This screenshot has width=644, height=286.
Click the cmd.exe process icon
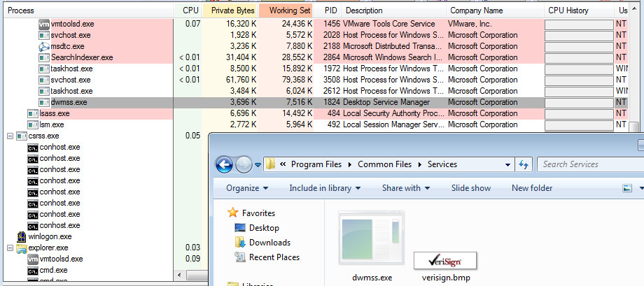click(32, 271)
